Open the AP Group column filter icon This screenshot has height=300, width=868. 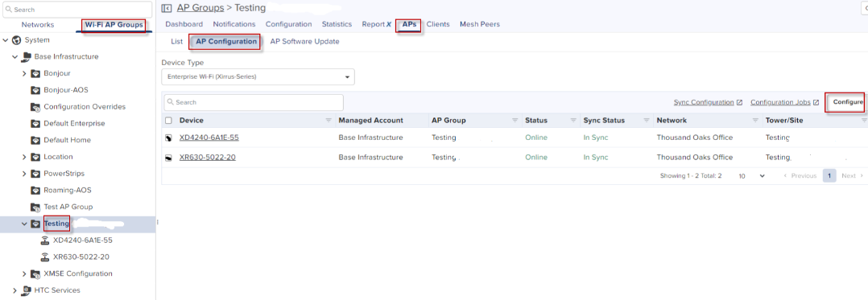(515, 121)
